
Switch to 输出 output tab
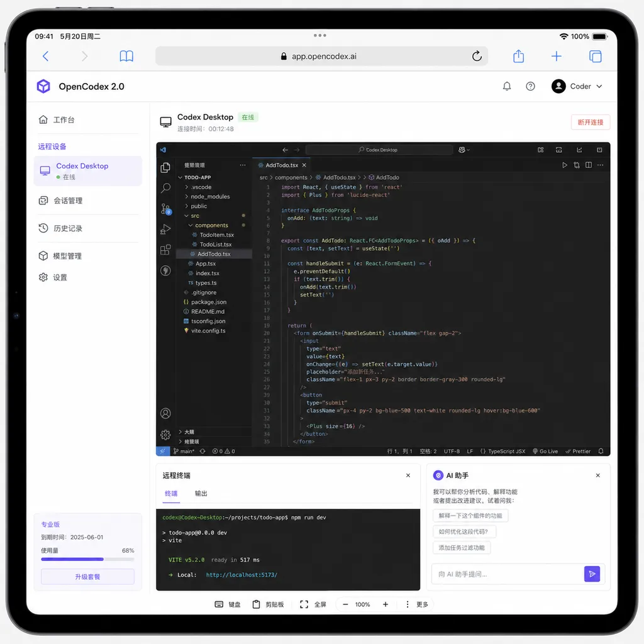[x=201, y=493]
